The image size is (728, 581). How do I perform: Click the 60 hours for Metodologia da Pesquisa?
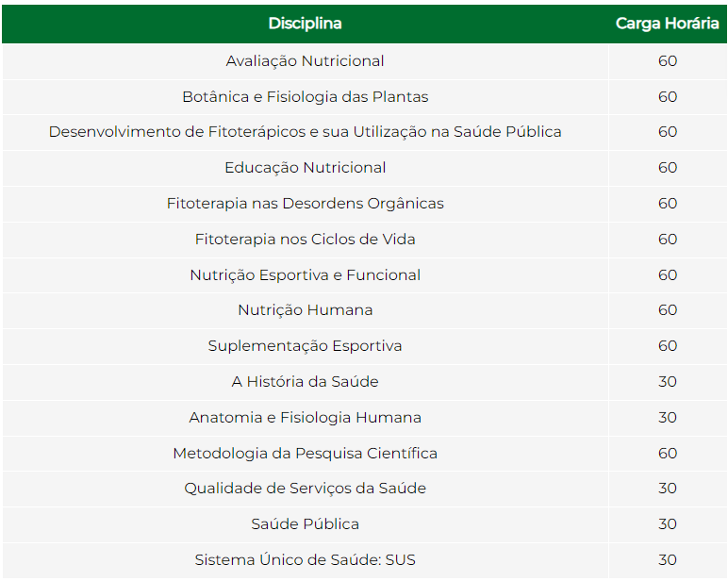click(668, 454)
